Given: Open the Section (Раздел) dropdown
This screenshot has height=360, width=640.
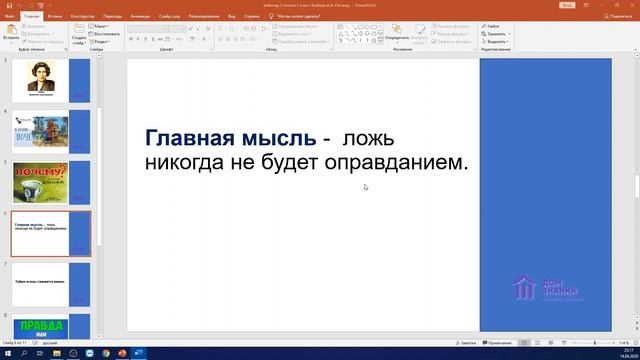Looking at the screenshot, I should [100, 42].
